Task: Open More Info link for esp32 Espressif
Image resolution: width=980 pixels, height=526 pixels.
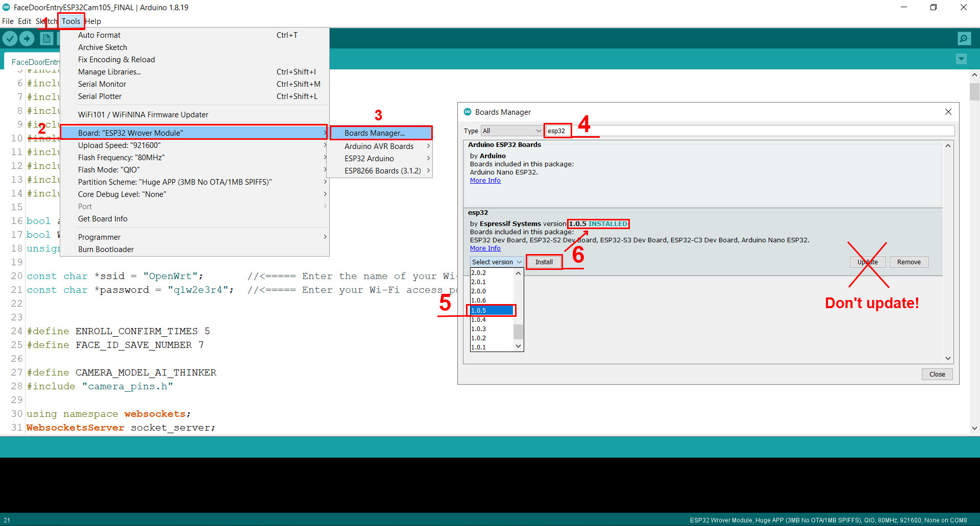Action: tap(485, 248)
